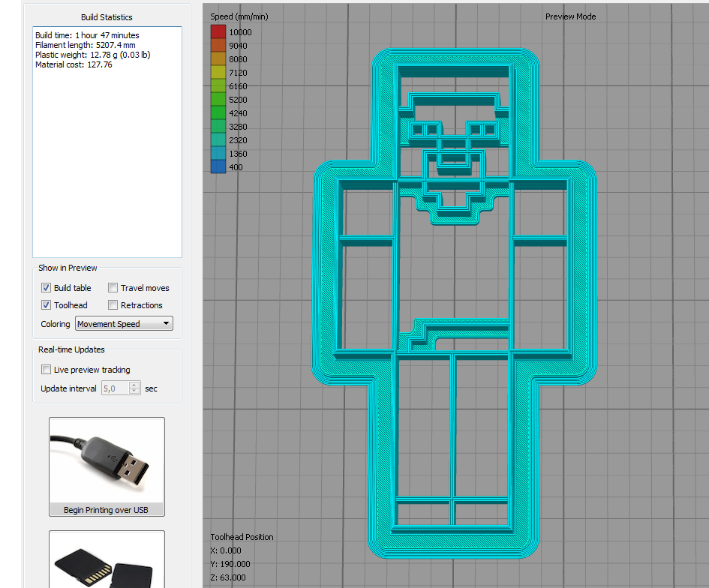The width and height of the screenshot is (709, 588).
Task: Click the Filament length 5207.4 mm line
Action: (86, 45)
